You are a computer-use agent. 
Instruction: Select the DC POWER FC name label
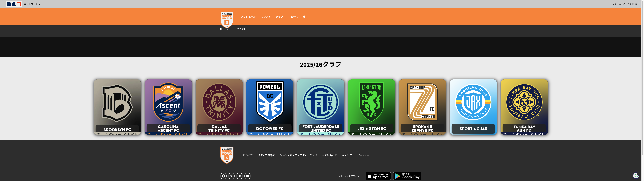pyautogui.click(x=270, y=129)
